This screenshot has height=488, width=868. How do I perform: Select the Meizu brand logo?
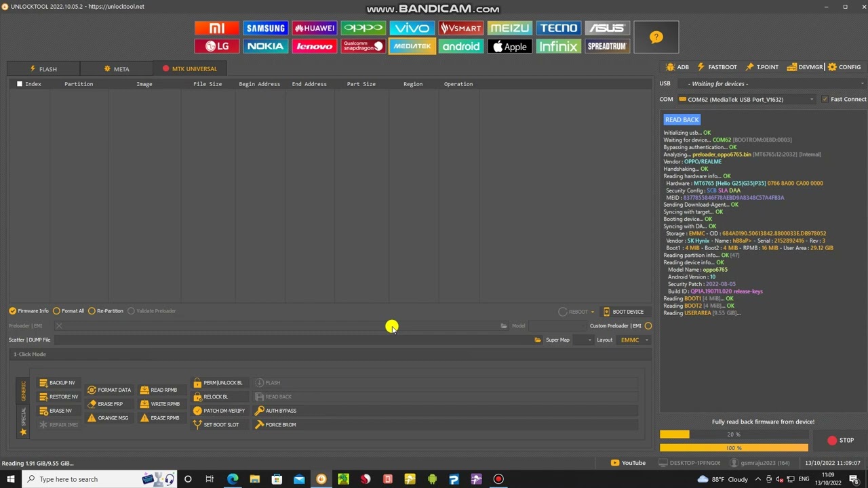pos(510,28)
